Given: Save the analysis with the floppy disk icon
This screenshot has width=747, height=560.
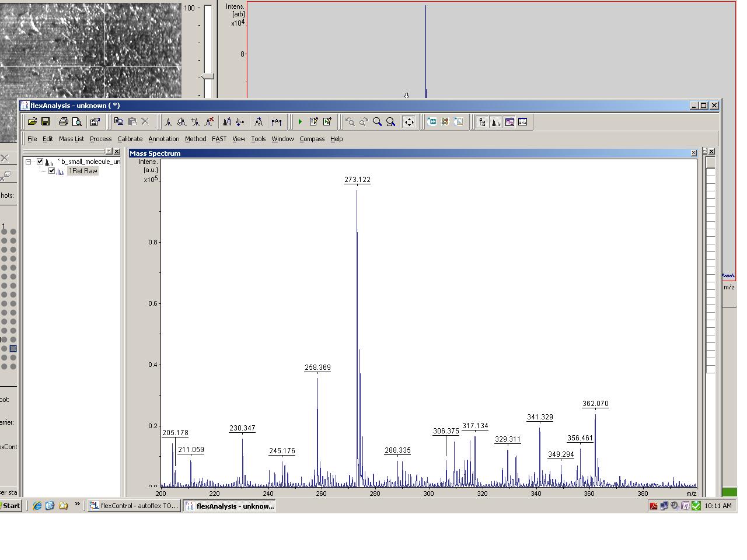Looking at the screenshot, I should (46, 122).
